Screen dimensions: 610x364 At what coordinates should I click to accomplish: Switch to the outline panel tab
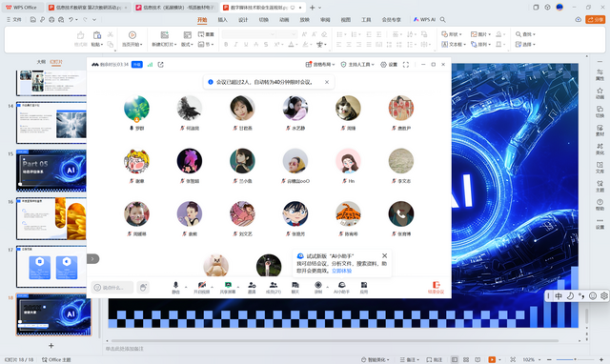click(x=41, y=62)
